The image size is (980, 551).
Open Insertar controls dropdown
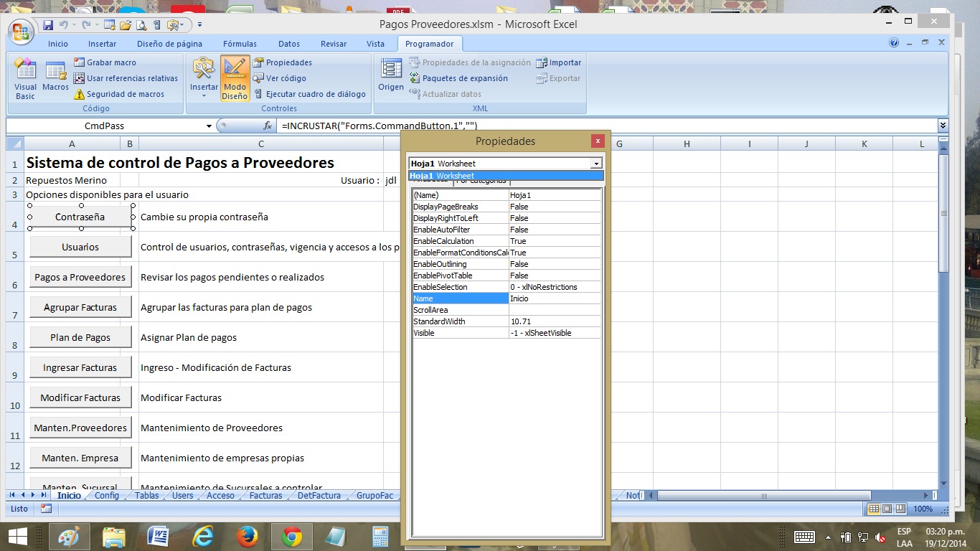click(x=204, y=79)
